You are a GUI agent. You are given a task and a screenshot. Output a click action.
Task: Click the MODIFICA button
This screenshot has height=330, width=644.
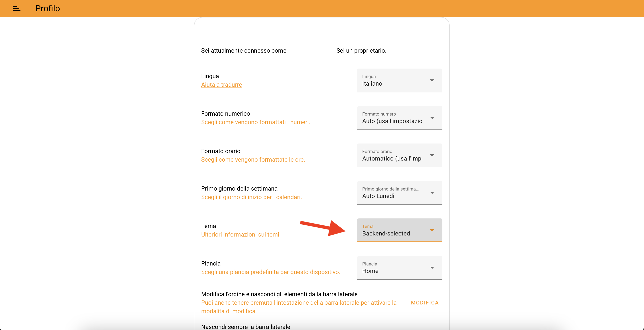pos(425,303)
